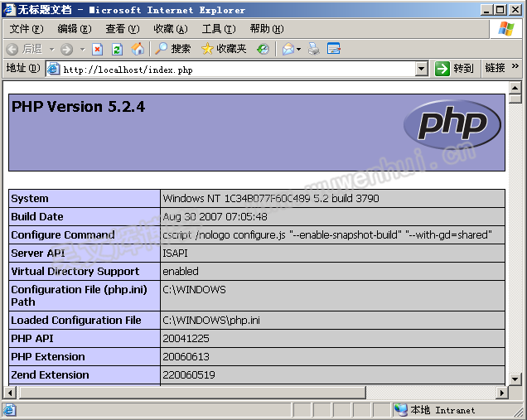527x420 pixels.
Task: Click the Forward arrow button
Action: tap(66, 49)
